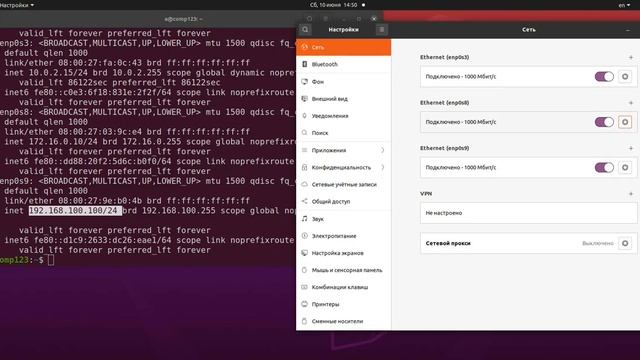Screen dimensions: 640x360
Task: Close the terminal window
Action: point(374,19)
